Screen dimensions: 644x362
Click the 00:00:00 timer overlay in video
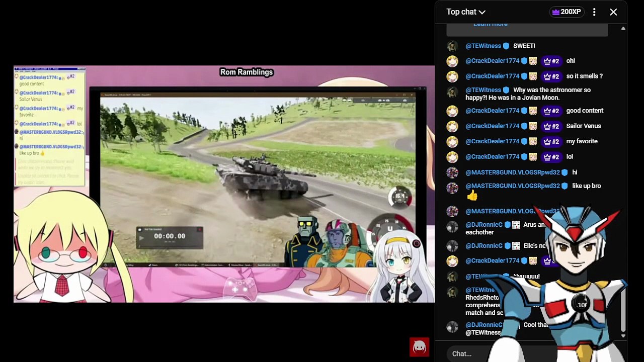pyautogui.click(x=170, y=237)
